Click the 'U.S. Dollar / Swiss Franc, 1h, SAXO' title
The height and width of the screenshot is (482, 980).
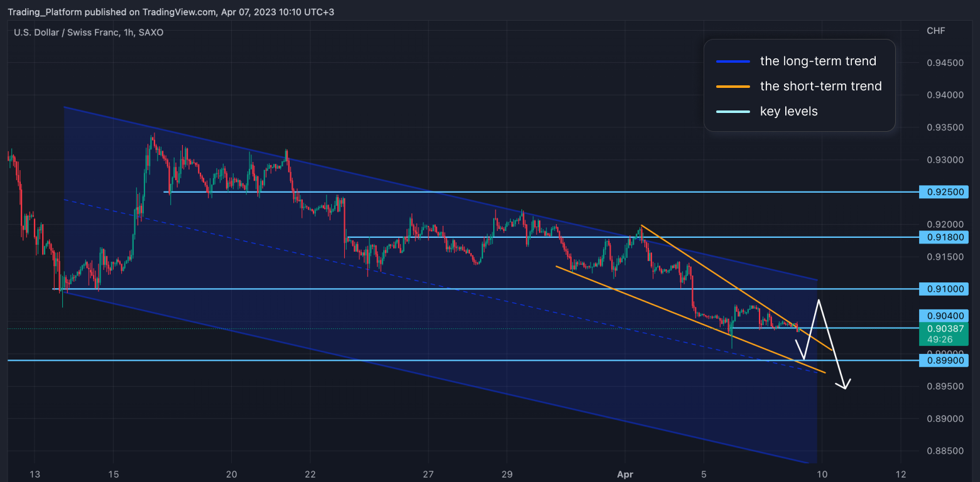coord(89,32)
